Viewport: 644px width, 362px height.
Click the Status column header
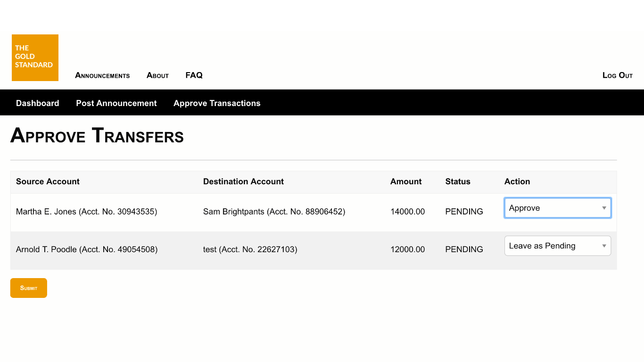pos(458,181)
